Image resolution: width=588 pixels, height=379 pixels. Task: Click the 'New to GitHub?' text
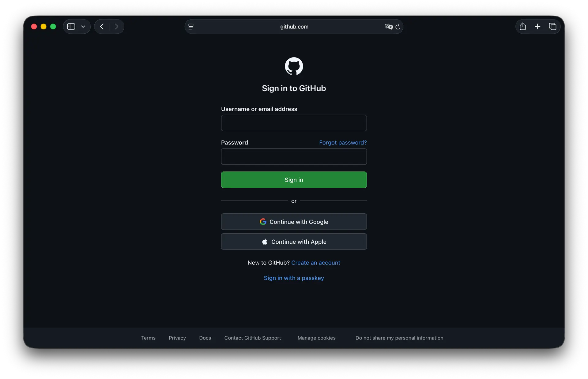[269, 263]
